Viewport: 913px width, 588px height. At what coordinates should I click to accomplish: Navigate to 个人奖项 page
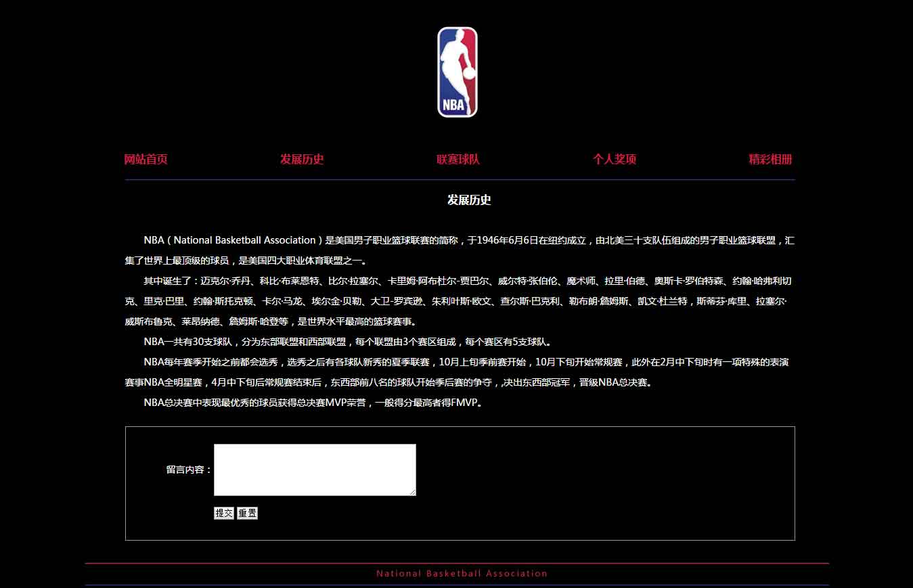(x=615, y=160)
